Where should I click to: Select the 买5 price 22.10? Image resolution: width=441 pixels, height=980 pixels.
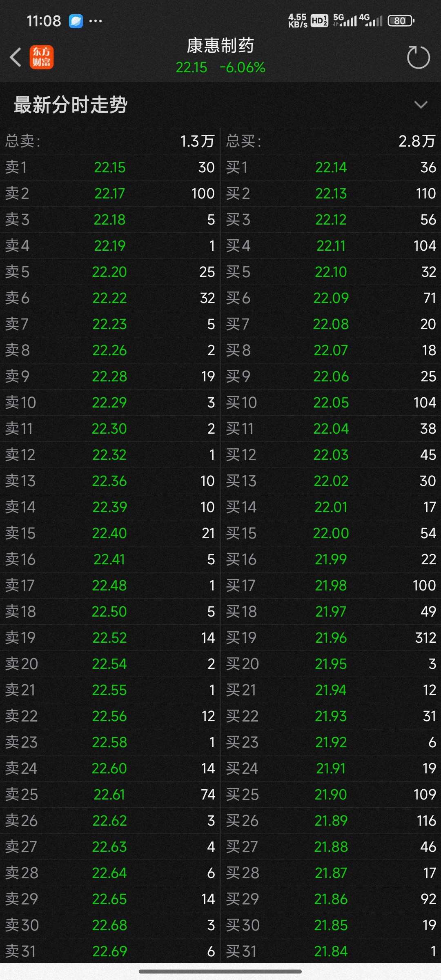[331, 272]
